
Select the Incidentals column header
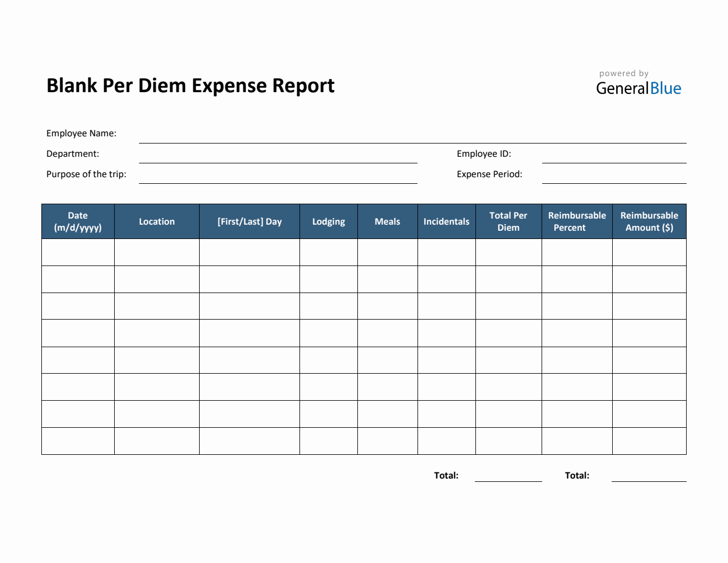(446, 221)
